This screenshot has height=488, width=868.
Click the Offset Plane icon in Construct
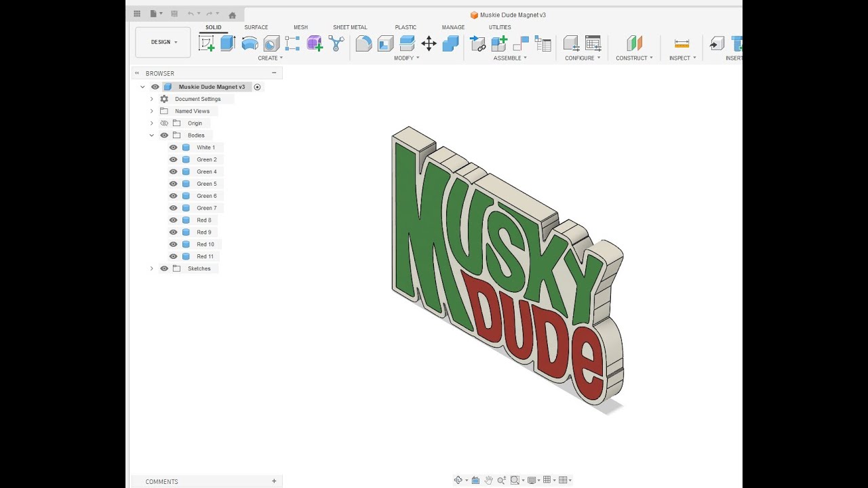coord(634,43)
